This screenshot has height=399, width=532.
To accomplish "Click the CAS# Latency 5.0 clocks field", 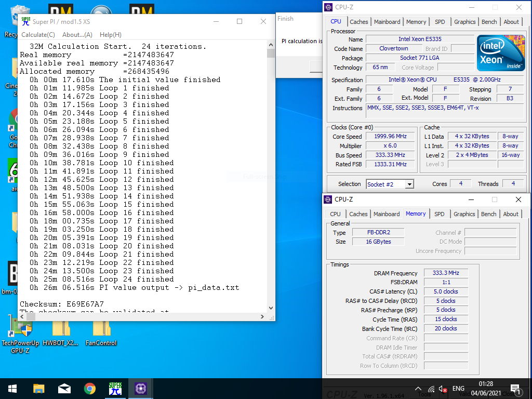I will (x=446, y=291).
